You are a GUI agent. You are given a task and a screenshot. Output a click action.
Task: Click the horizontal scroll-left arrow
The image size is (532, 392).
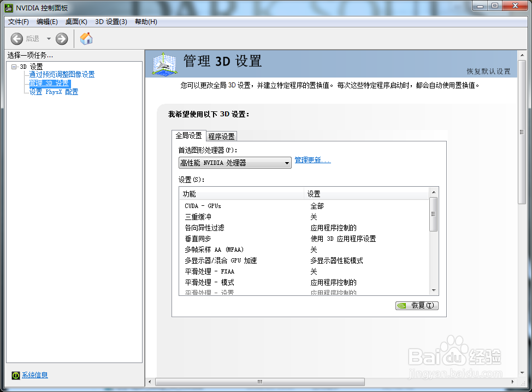point(150,382)
